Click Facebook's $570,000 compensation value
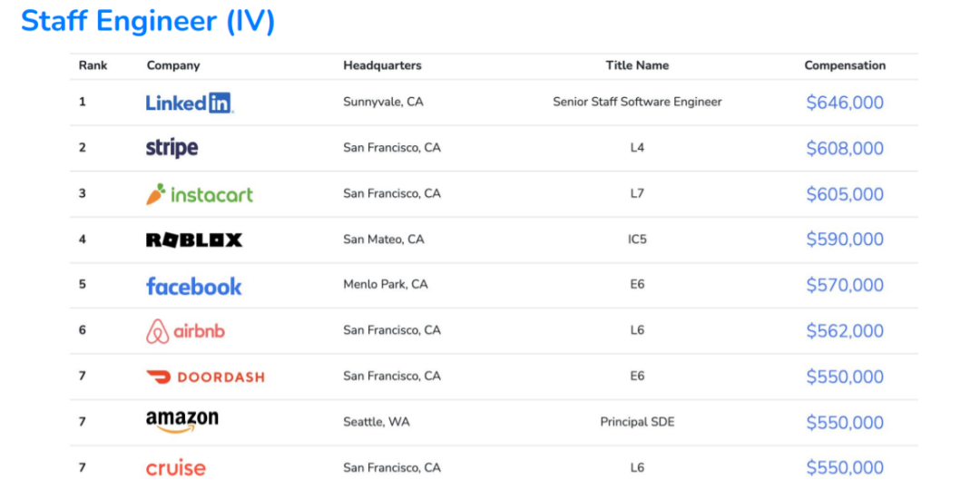This screenshot has height=490, width=980. point(845,285)
